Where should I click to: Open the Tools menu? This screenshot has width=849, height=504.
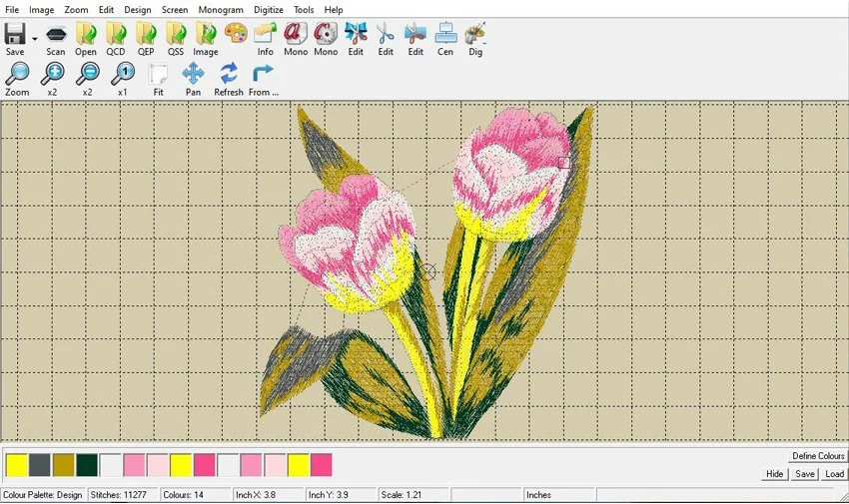click(x=304, y=10)
